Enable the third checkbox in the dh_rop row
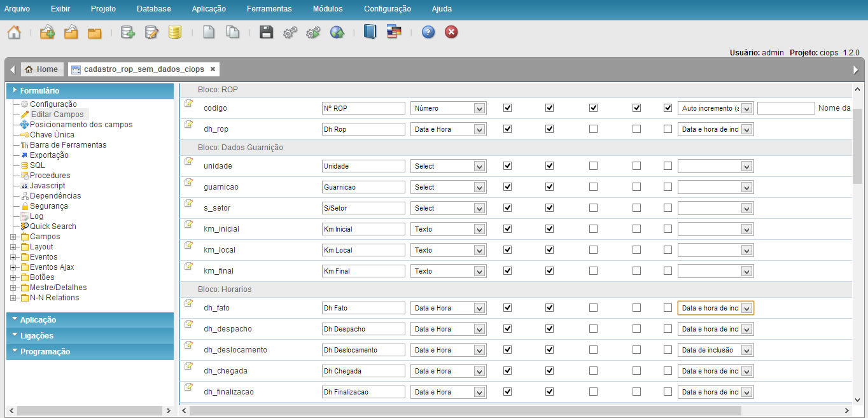 point(593,129)
